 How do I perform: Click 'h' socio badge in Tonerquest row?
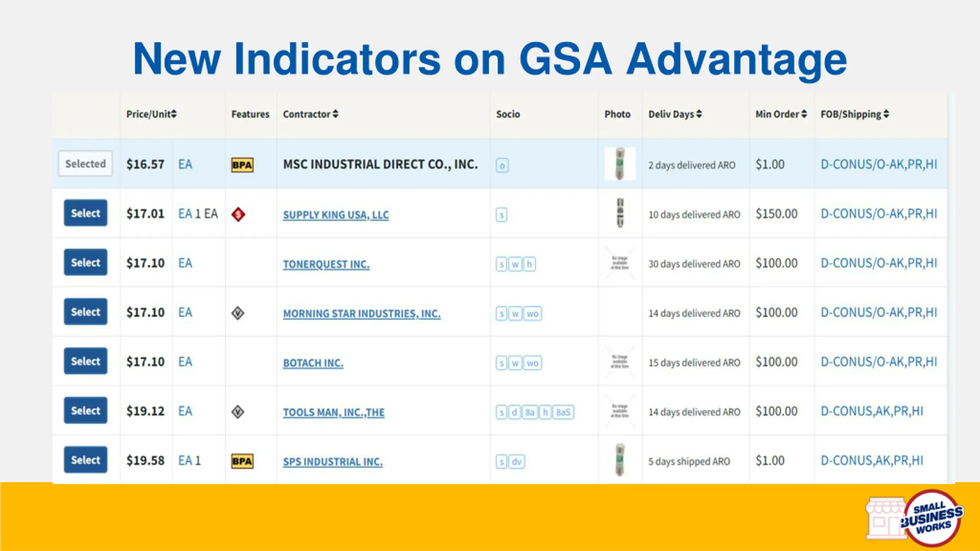click(529, 264)
